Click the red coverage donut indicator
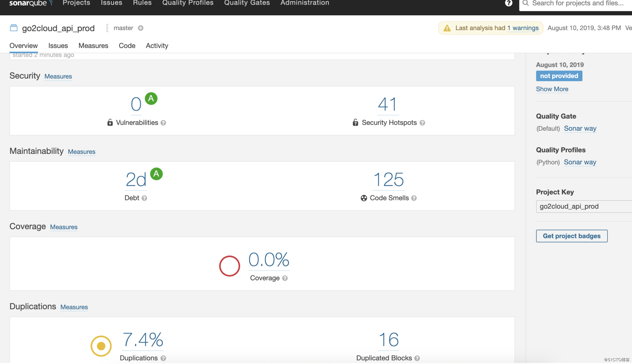This screenshot has width=632, height=364. click(x=229, y=266)
